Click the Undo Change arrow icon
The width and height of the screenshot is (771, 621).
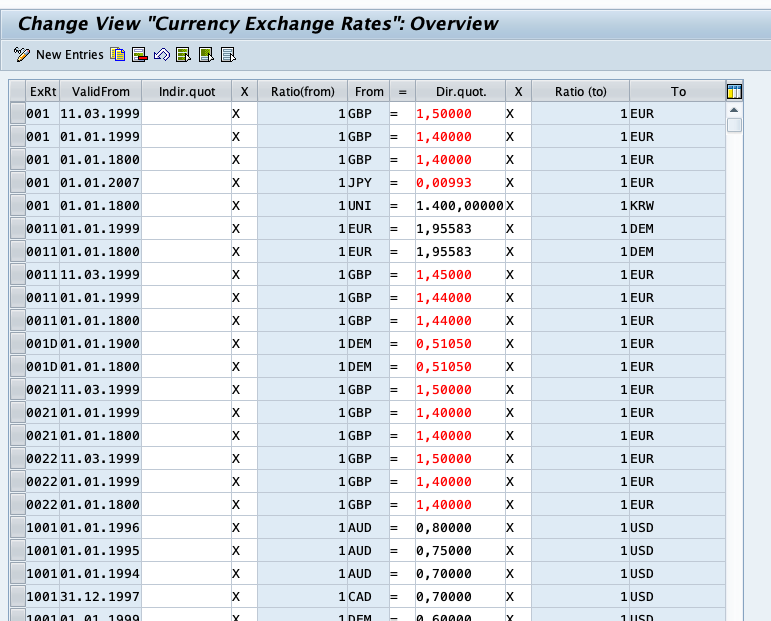pos(162,55)
